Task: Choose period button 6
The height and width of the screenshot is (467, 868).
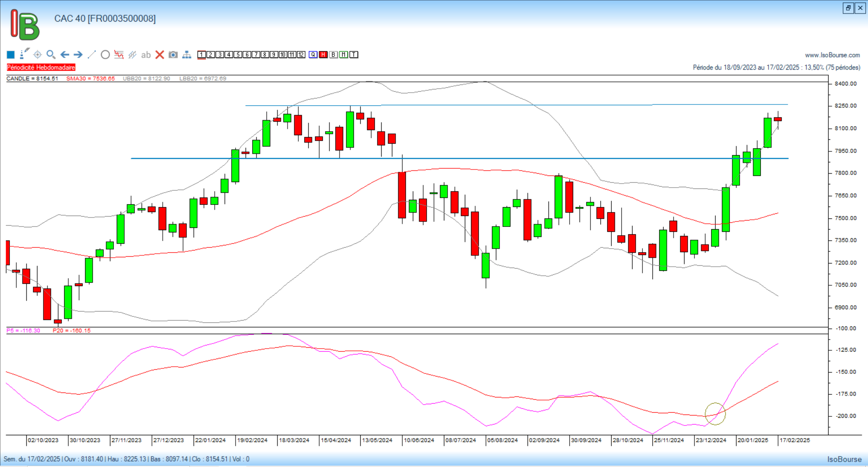Action: click(247, 55)
